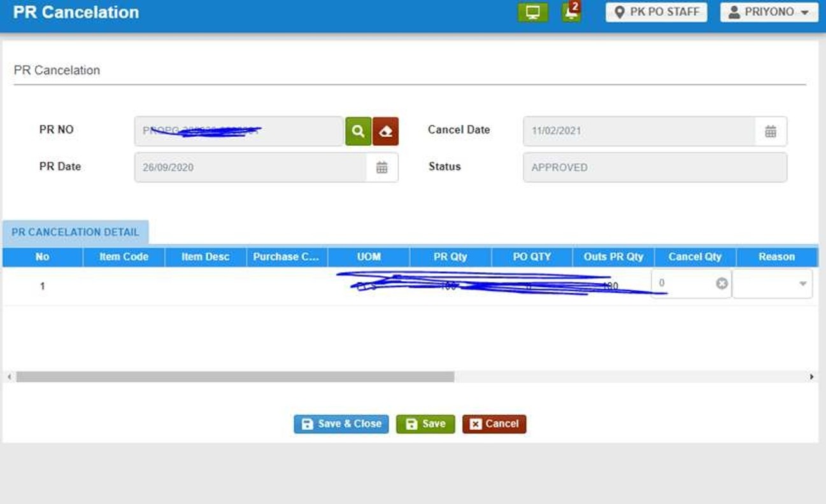Screen dimensions: 826x504
Task: Click the scrollbar right arrow
Action: (x=811, y=377)
